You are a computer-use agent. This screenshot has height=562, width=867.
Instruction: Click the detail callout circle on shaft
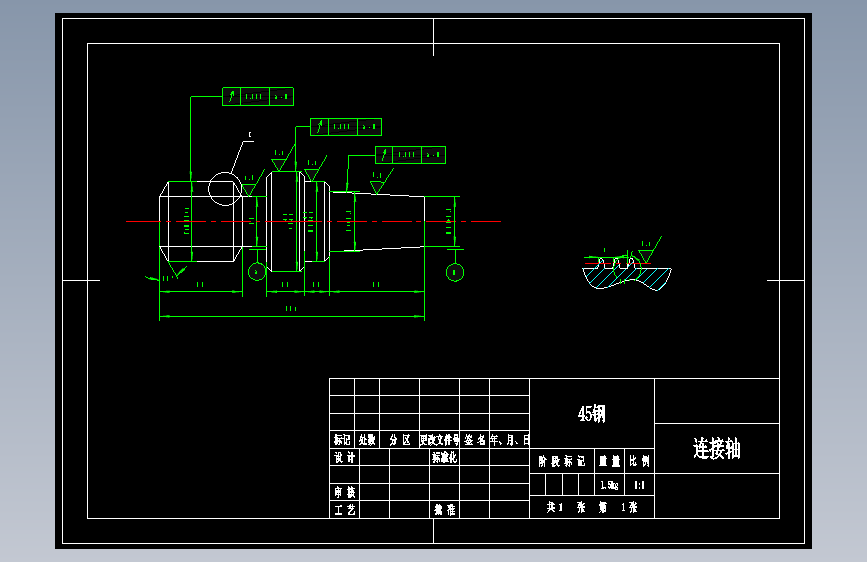[224, 189]
